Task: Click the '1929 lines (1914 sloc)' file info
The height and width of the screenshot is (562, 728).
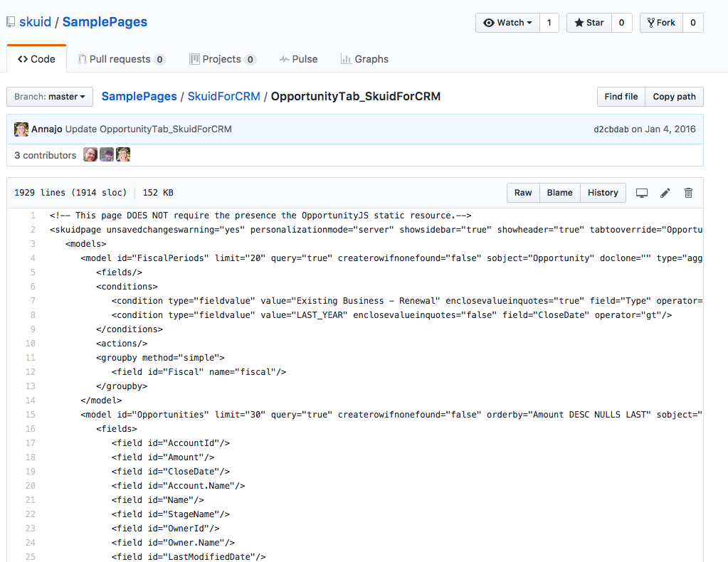Action: (70, 193)
